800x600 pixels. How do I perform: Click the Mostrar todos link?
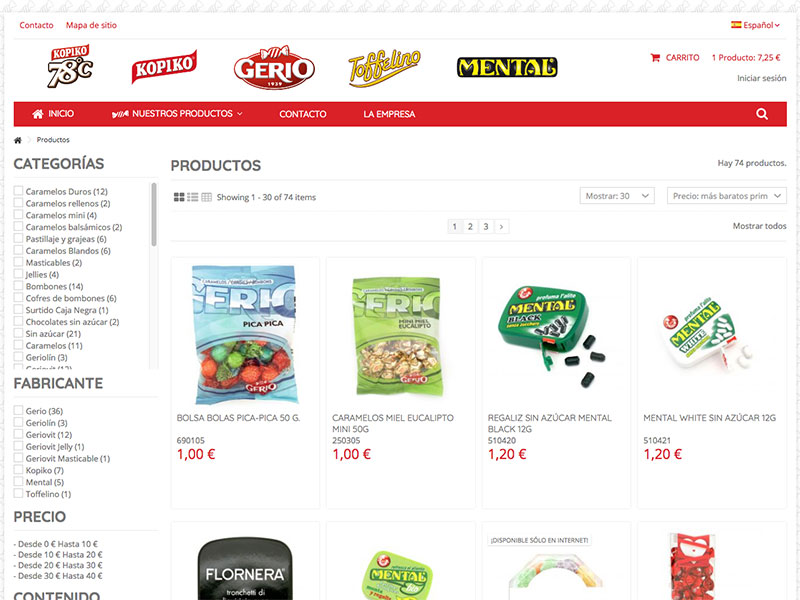click(759, 226)
